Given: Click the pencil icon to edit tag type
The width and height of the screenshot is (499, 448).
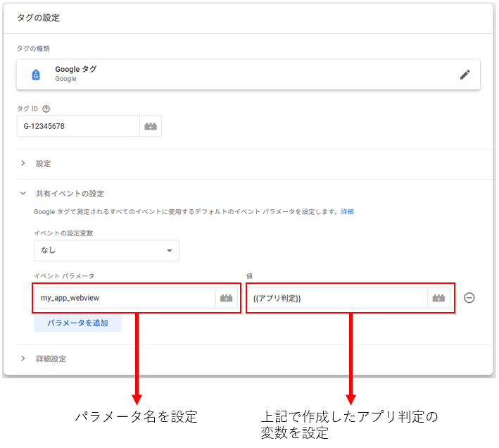Looking at the screenshot, I should click(465, 75).
